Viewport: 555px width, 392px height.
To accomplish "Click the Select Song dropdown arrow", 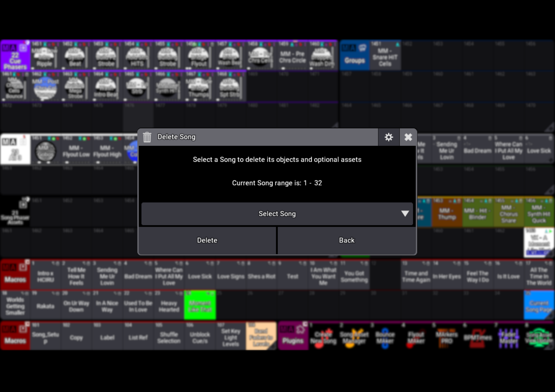I will click(405, 213).
